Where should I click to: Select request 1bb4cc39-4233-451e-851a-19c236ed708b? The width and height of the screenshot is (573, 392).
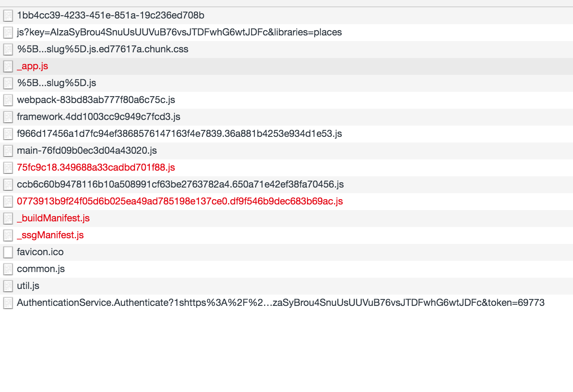[x=286, y=16]
